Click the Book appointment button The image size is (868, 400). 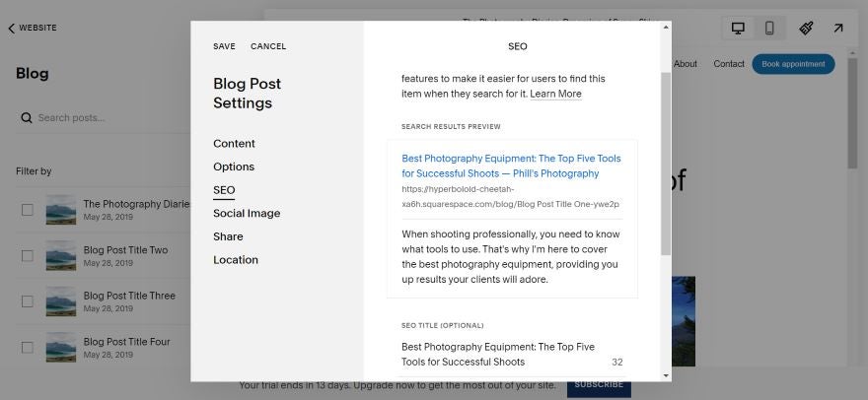793,64
